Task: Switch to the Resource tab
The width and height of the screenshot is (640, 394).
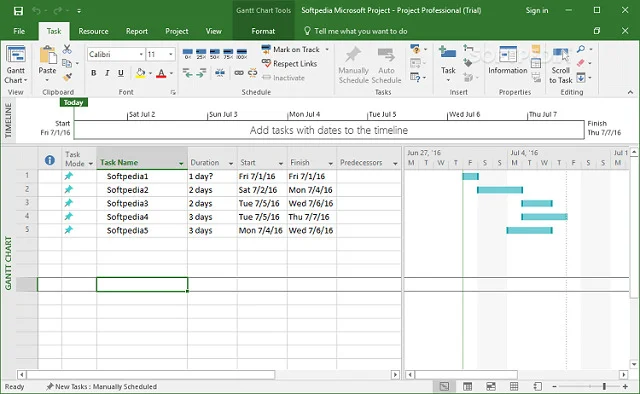Action: click(93, 31)
